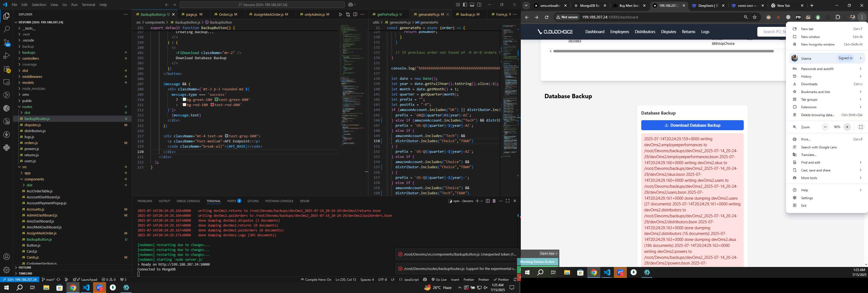The image size is (868, 293).
Task: Split the left editor with split icon
Action: point(355,14)
